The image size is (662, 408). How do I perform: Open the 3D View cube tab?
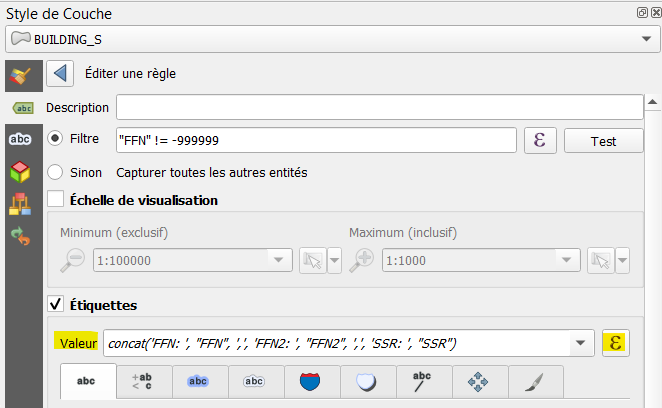(20, 172)
